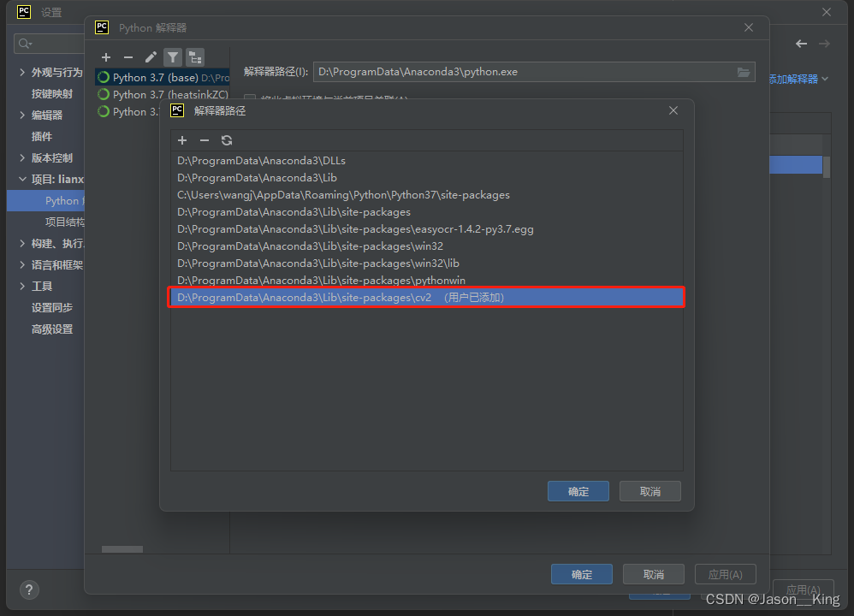Select the user-added site-packages\cv2 path
Screen dimensions: 854x616
click(426, 298)
